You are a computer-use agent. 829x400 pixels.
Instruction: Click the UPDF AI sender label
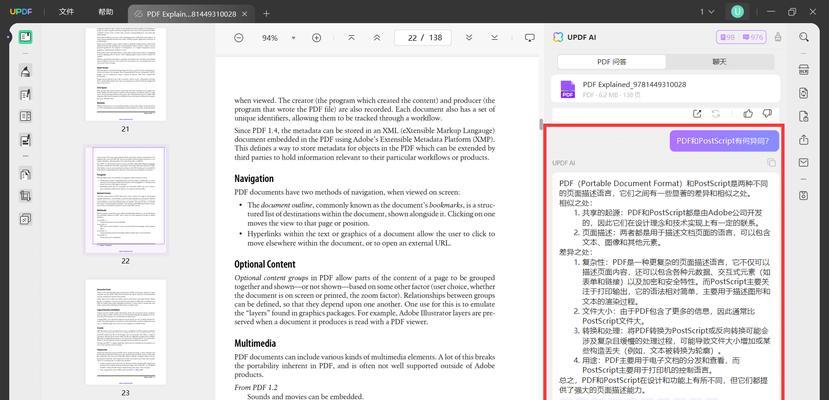click(x=564, y=163)
